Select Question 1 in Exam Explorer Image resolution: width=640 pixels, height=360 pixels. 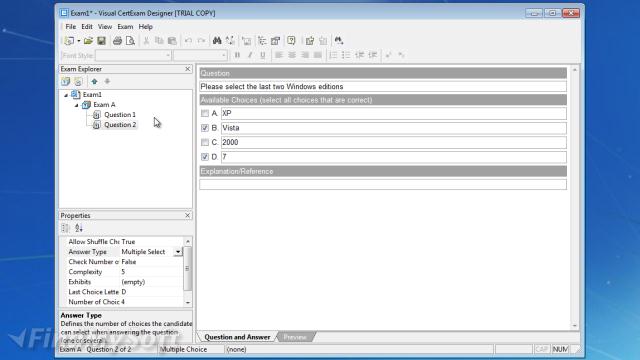coord(120,115)
